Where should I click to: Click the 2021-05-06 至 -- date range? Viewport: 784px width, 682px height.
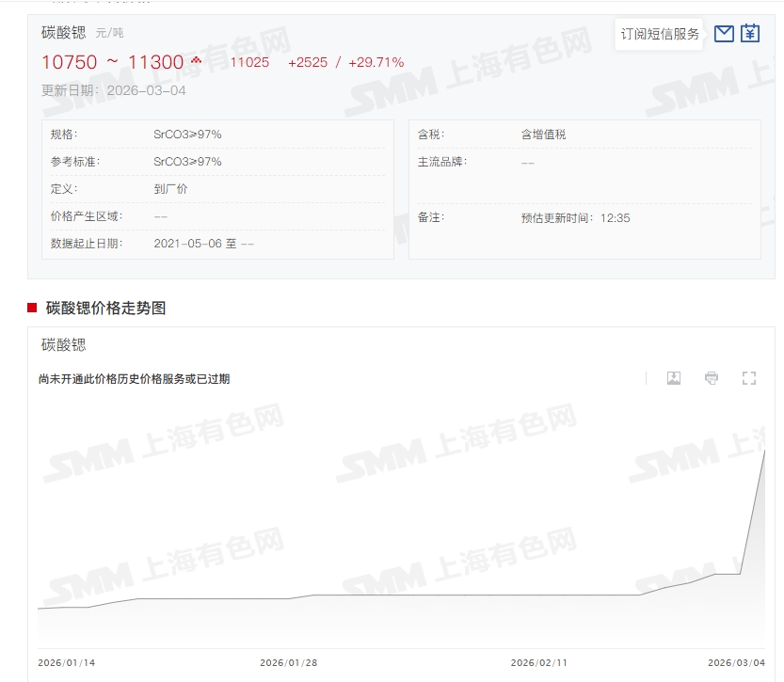203,244
